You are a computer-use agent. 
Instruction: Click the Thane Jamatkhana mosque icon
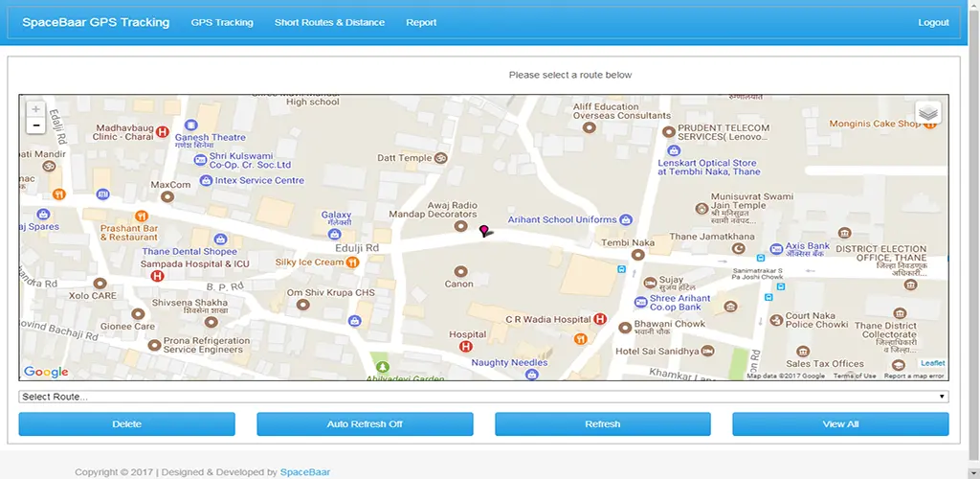[x=739, y=249]
